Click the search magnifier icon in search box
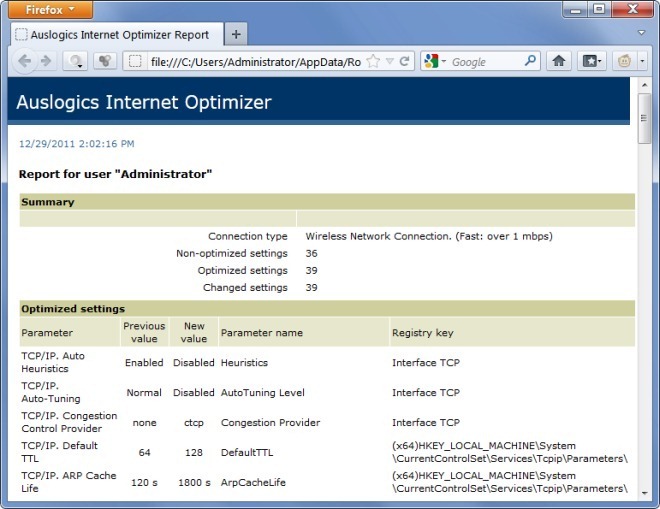 click(x=530, y=61)
